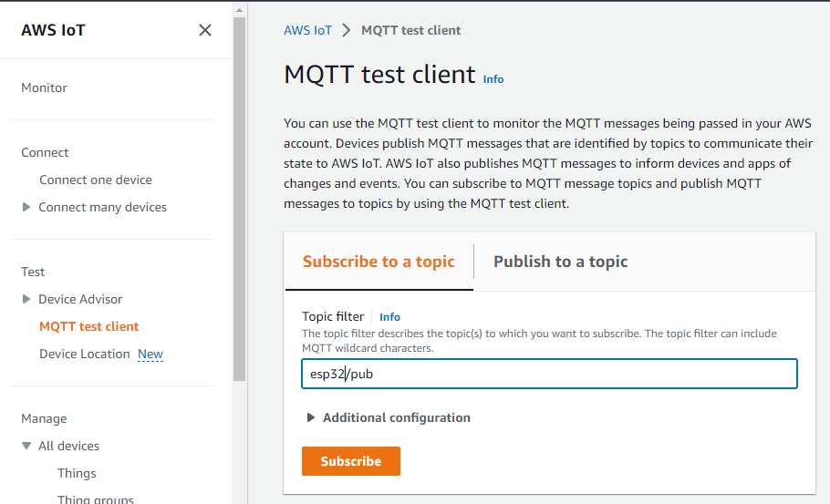Open the Device Location page
Screen dimensions: 830x504
(85, 354)
